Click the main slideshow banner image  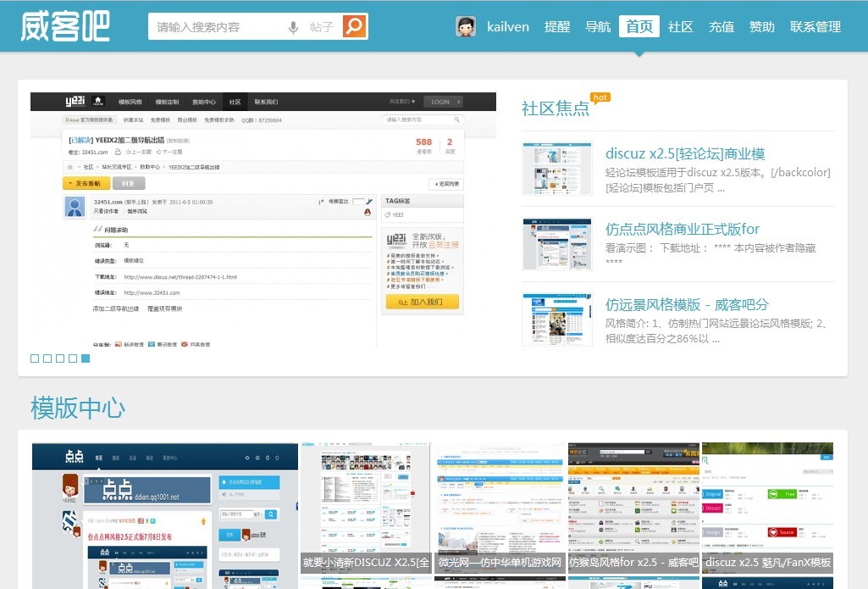263,219
